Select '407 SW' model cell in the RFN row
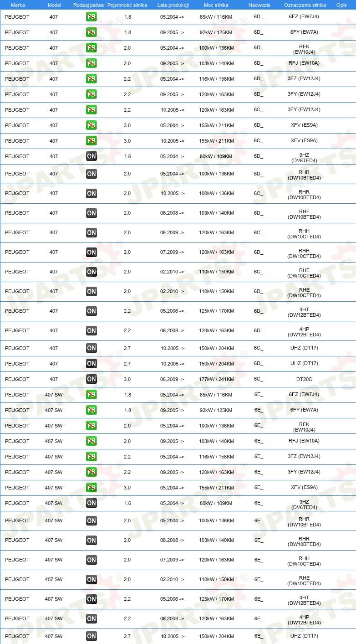The width and height of the screenshot is (356, 644). coord(54,426)
